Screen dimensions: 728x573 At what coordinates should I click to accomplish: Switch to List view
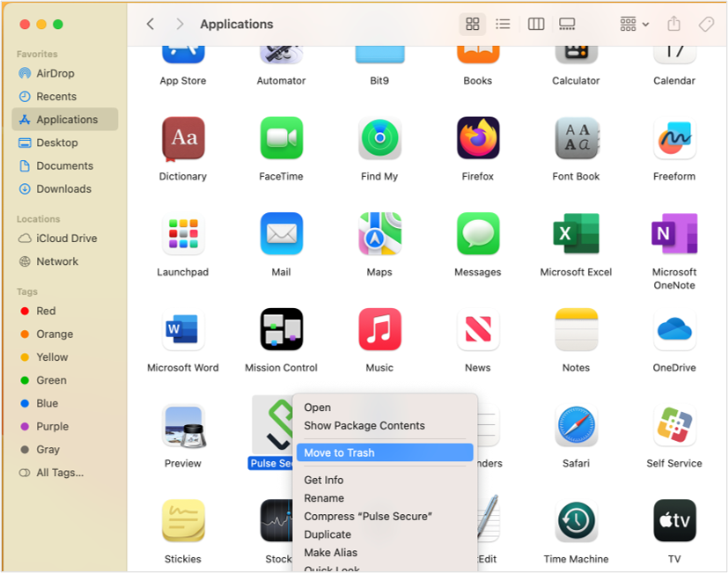point(503,24)
